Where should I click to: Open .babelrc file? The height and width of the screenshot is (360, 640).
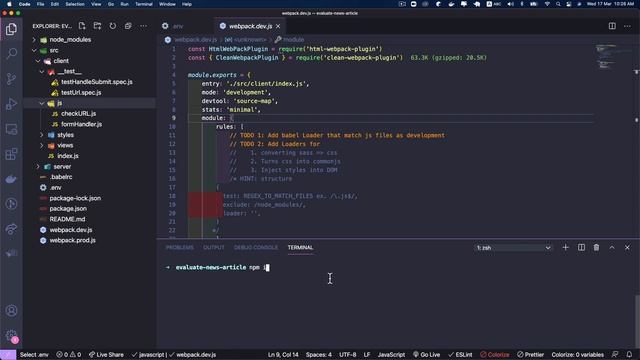click(x=61, y=177)
